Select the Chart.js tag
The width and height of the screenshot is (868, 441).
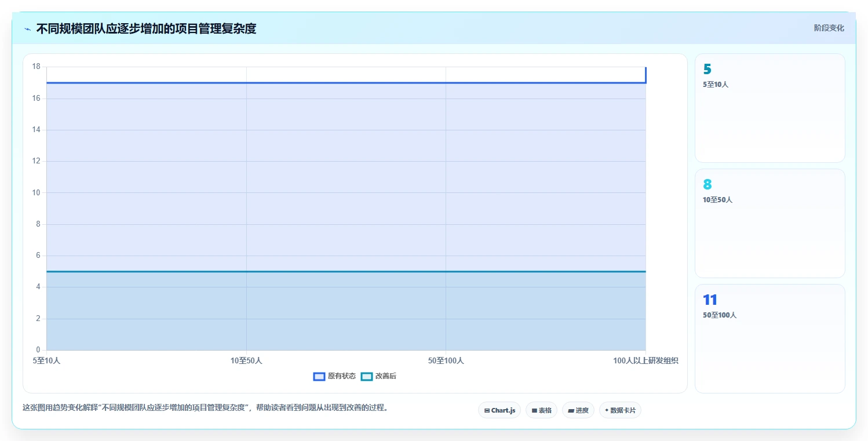click(x=499, y=410)
